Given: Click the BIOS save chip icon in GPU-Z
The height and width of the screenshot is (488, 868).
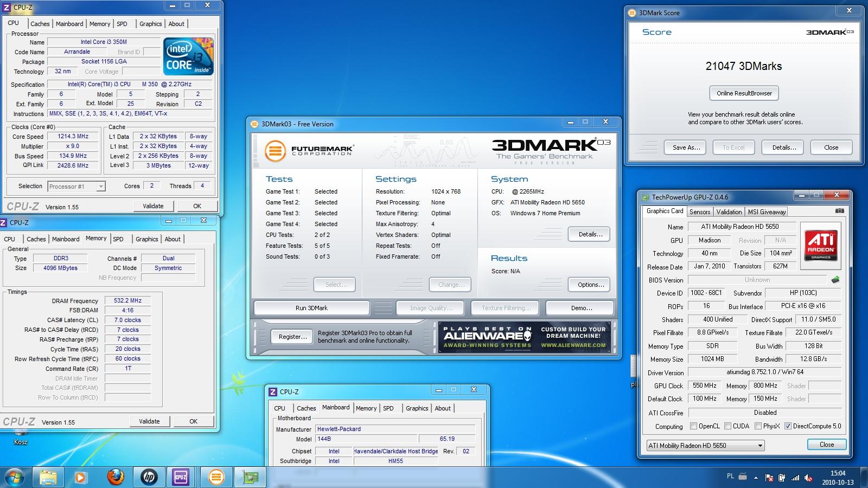Looking at the screenshot, I should tap(835, 280).
